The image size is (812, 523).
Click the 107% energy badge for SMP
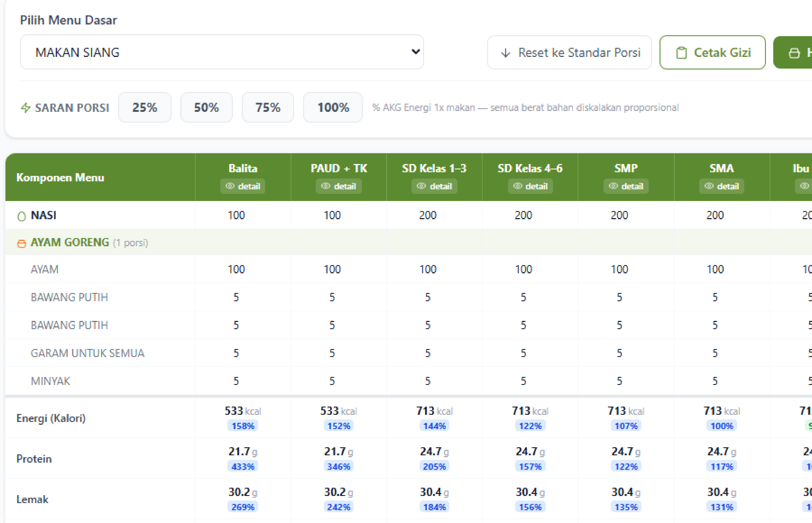pos(626,426)
